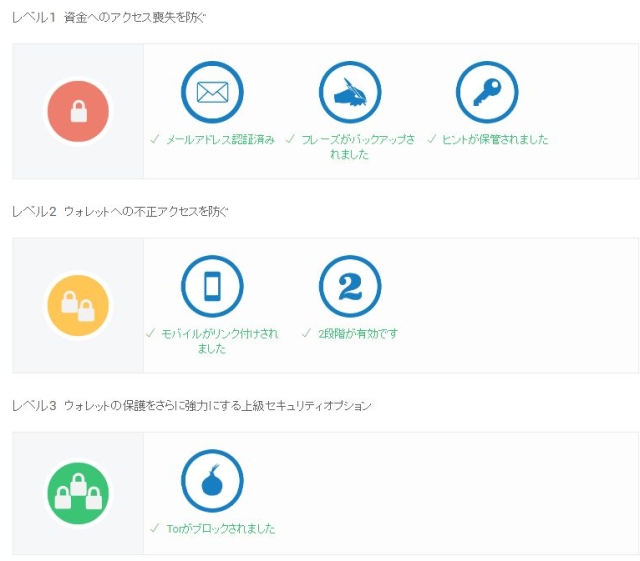
Task: Click the yellow double-lock Level 2 badge
Action: coord(78,305)
